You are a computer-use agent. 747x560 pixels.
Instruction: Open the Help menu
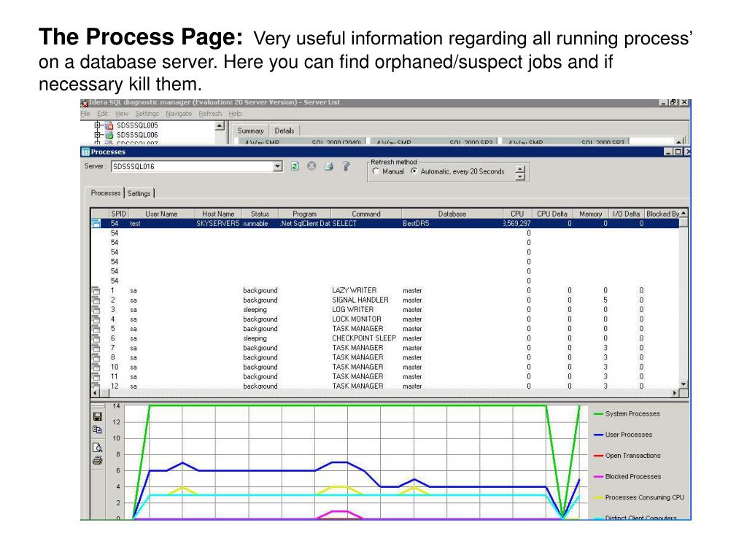pyautogui.click(x=235, y=114)
